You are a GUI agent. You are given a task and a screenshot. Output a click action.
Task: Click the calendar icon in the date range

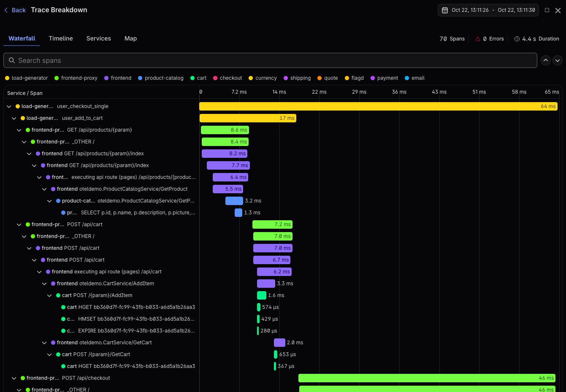tap(444, 10)
